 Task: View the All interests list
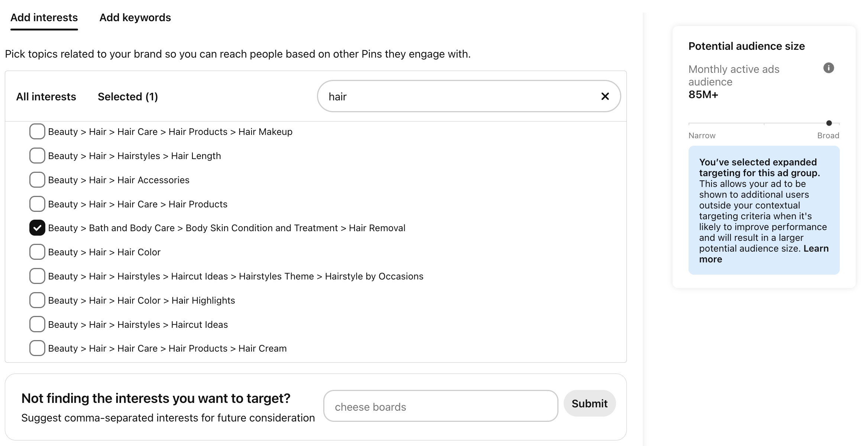click(46, 97)
